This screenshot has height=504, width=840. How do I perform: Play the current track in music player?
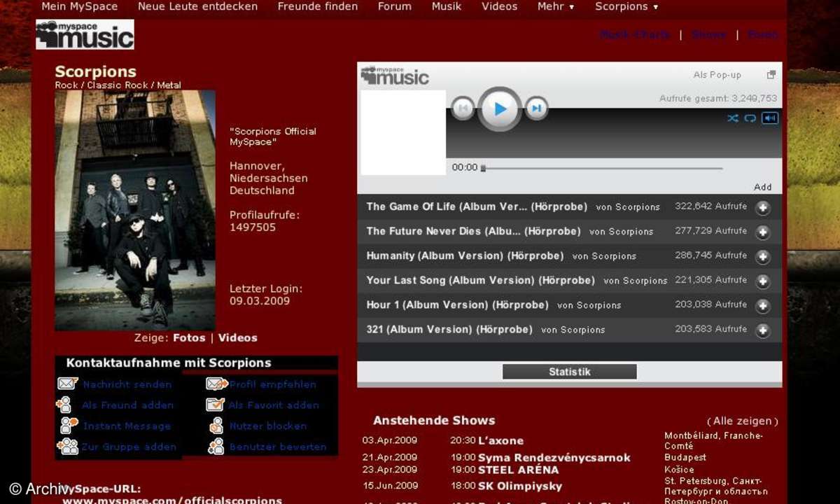(500, 108)
